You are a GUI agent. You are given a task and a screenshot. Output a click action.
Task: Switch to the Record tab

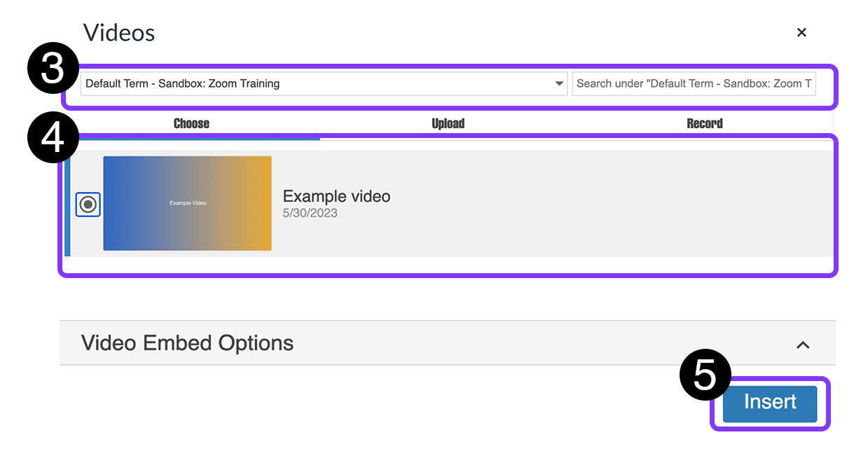[x=704, y=123]
